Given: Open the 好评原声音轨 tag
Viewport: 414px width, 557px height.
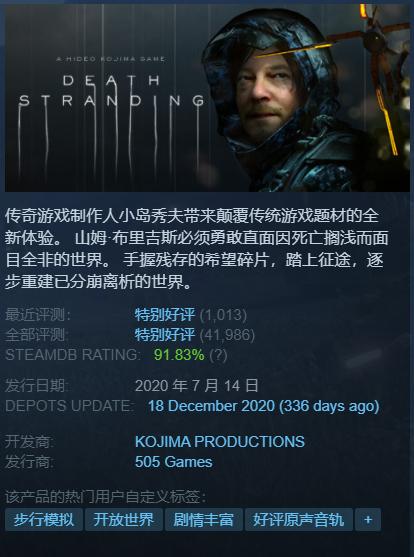Looking at the screenshot, I should [x=299, y=520].
